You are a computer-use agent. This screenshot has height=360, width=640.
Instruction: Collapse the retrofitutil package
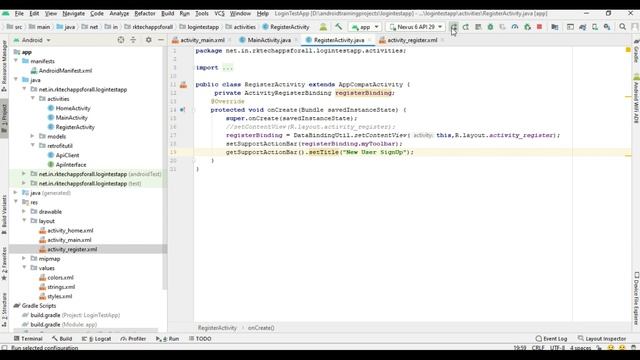[33, 146]
